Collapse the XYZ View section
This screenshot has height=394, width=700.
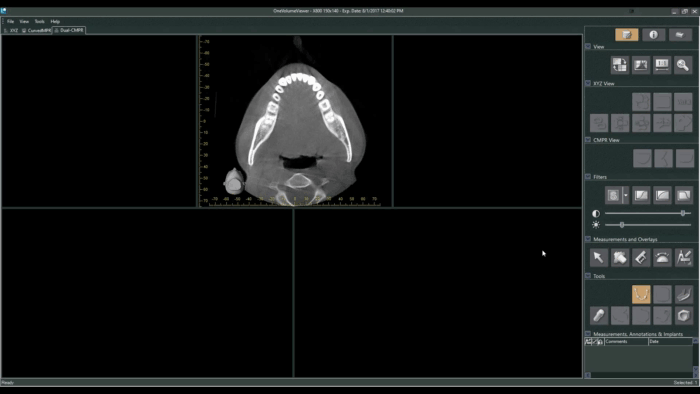coord(588,83)
